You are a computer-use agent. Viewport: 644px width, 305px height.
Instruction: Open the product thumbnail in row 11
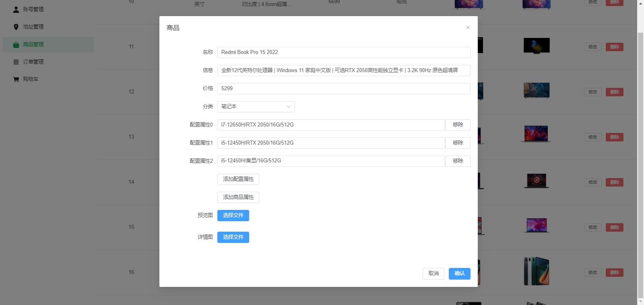tap(537, 46)
